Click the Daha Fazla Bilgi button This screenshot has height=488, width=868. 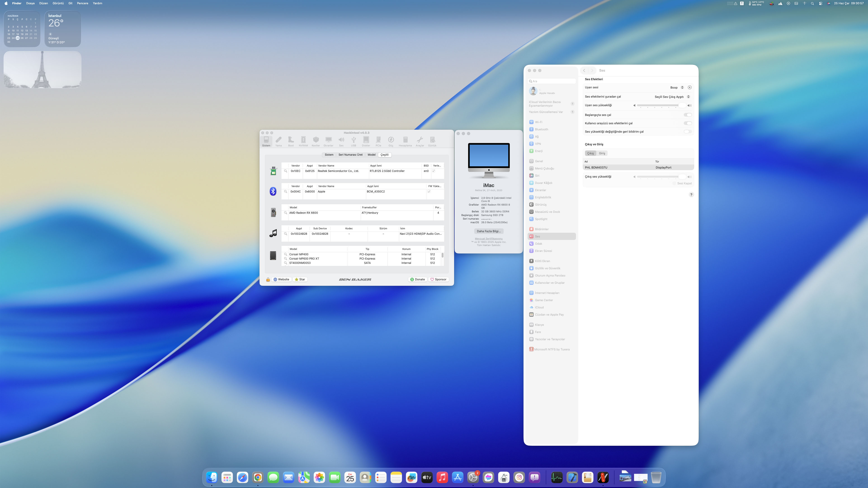pos(488,231)
